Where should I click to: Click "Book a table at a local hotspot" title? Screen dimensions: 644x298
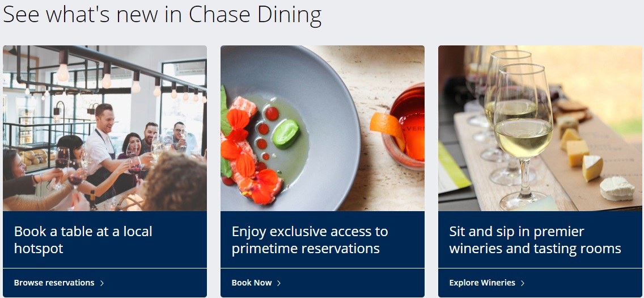point(83,240)
